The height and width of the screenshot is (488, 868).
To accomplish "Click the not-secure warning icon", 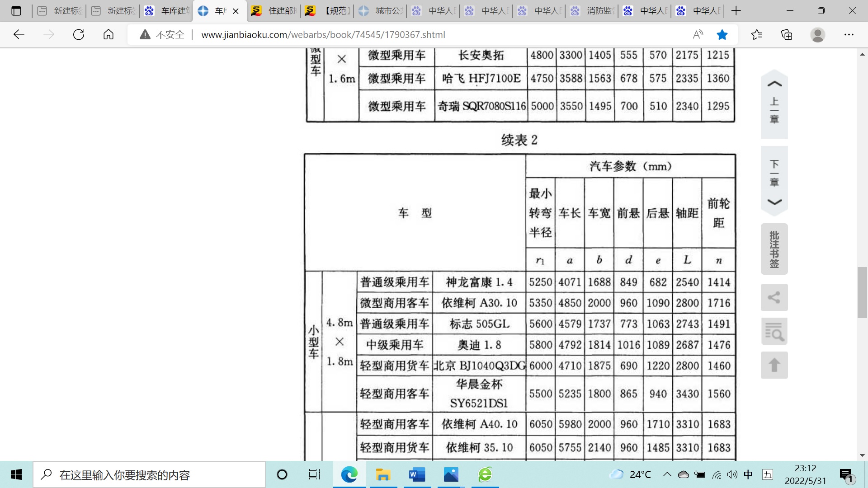I will click(x=145, y=34).
